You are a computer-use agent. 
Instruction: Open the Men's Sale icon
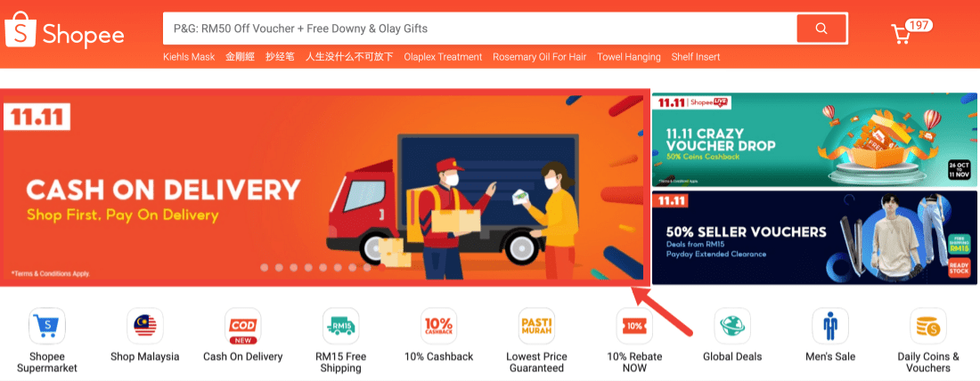(830, 326)
